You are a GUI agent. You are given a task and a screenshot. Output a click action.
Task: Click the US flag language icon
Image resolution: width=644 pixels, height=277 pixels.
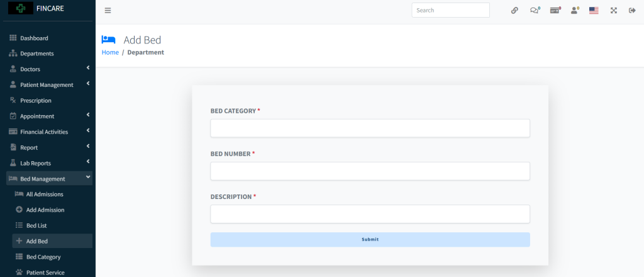pyautogui.click(x=594, y=11)
